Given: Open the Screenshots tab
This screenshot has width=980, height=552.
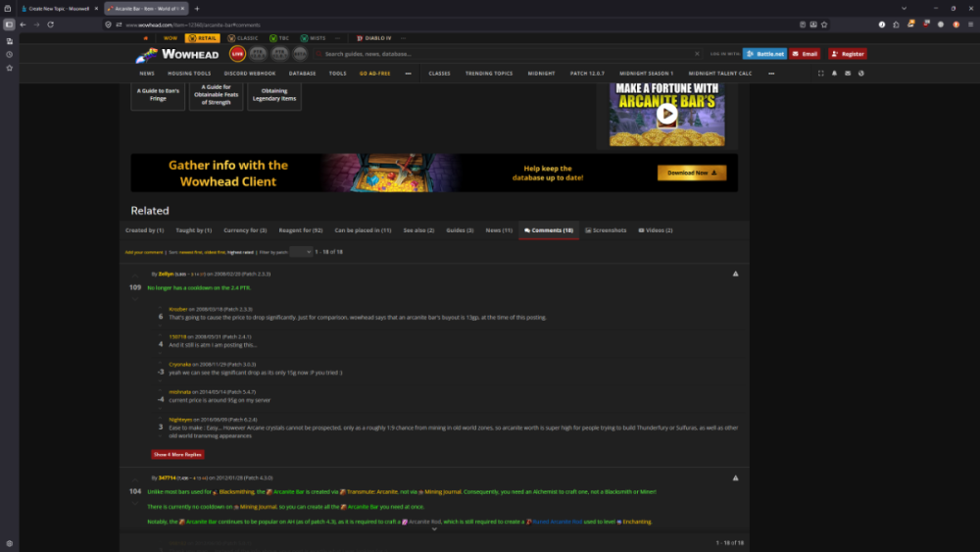Looking at the screenshot, I should (x=606, y=230).
